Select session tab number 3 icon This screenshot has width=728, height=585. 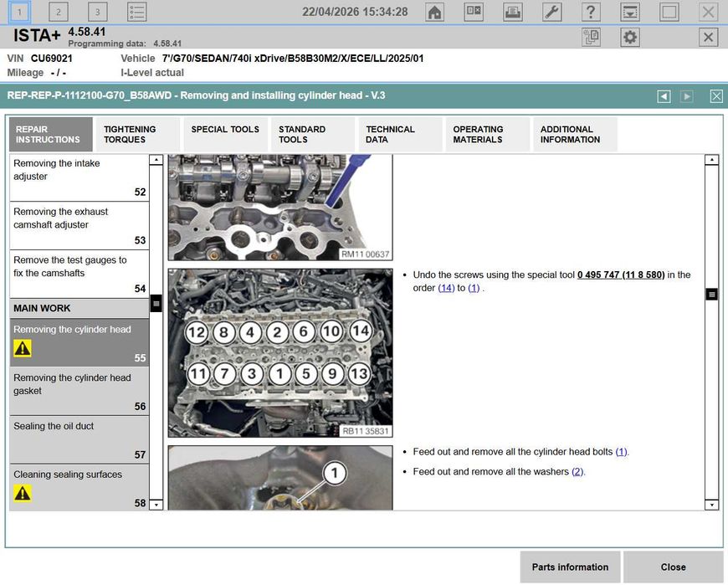point(98,12)
